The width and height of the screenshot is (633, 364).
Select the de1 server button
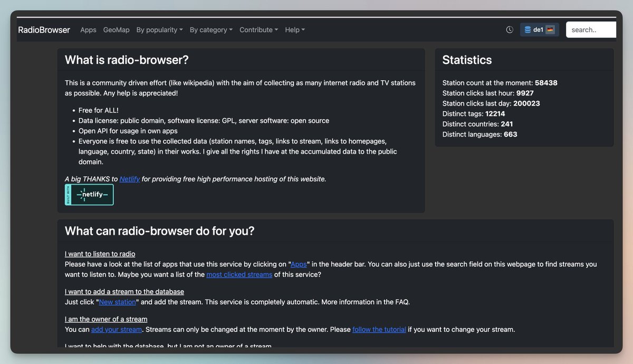[540, 30]
